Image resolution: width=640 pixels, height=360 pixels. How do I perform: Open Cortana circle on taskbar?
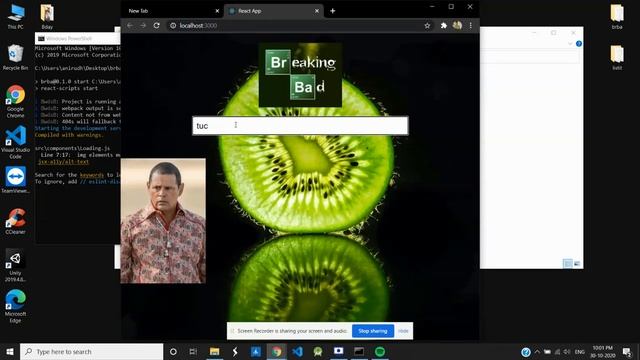pos(173,351)
